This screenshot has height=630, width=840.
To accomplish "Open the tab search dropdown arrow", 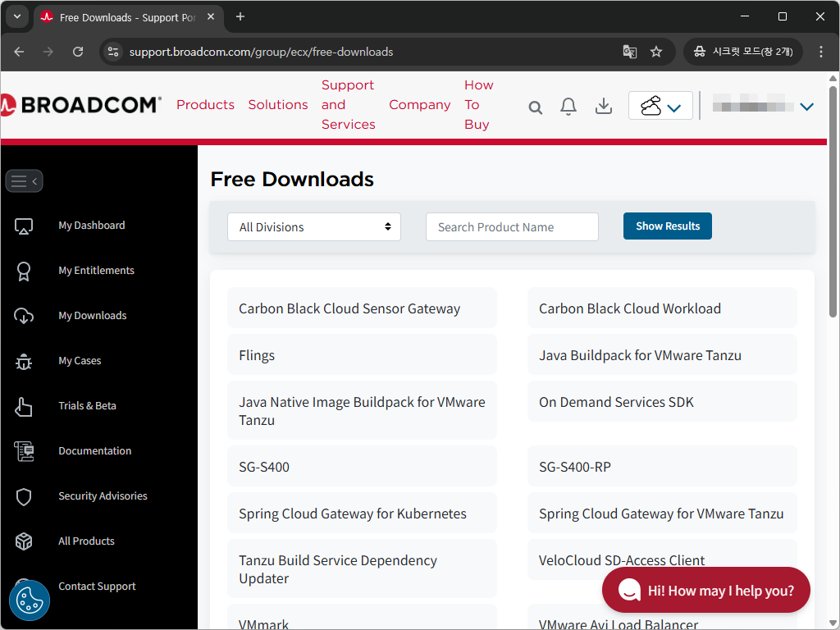I will pos(17,16).
